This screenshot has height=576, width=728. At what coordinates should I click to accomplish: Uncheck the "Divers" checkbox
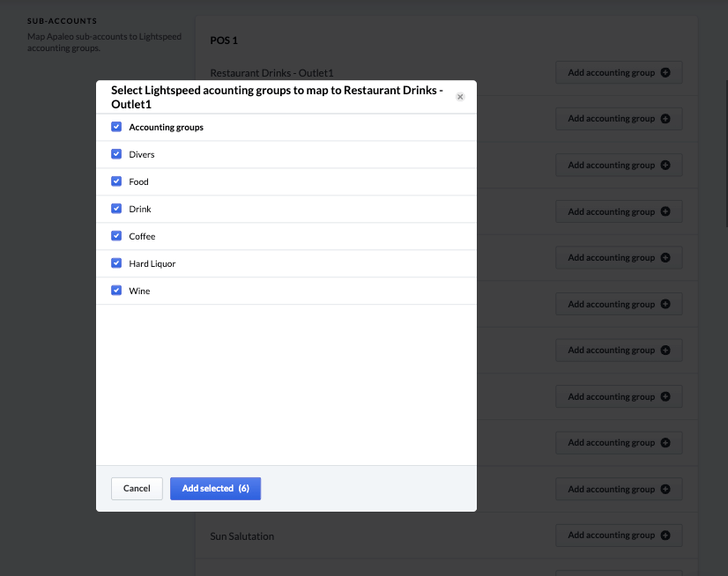(x=116, y=154)
